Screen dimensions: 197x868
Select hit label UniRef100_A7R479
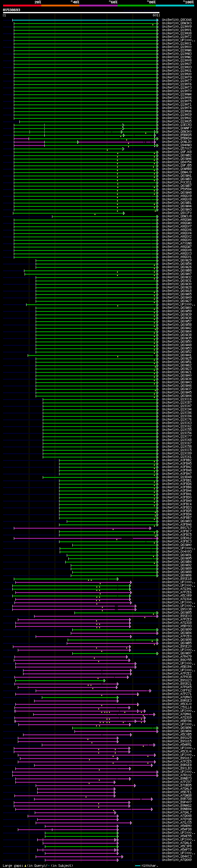pyautogui.click(x=177, y=656)
